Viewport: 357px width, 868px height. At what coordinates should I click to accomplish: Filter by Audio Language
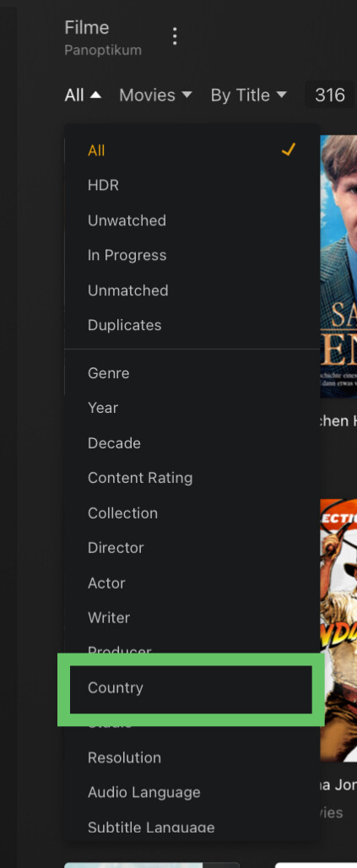pyautogui.click(x=192, y=792)
